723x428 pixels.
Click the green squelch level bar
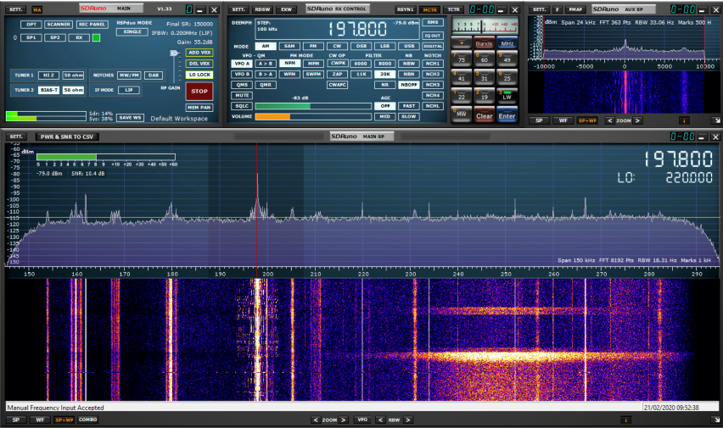(x=314, y=106)
